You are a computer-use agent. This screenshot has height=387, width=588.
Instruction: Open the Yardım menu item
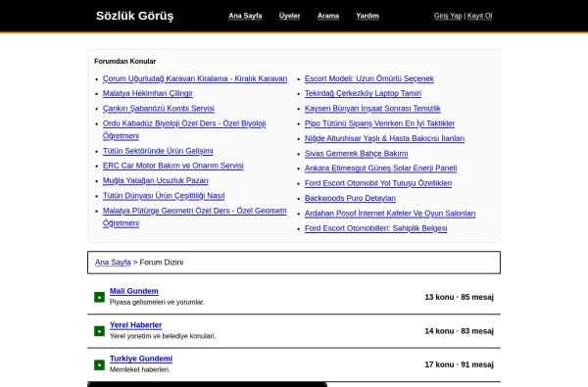367,16
